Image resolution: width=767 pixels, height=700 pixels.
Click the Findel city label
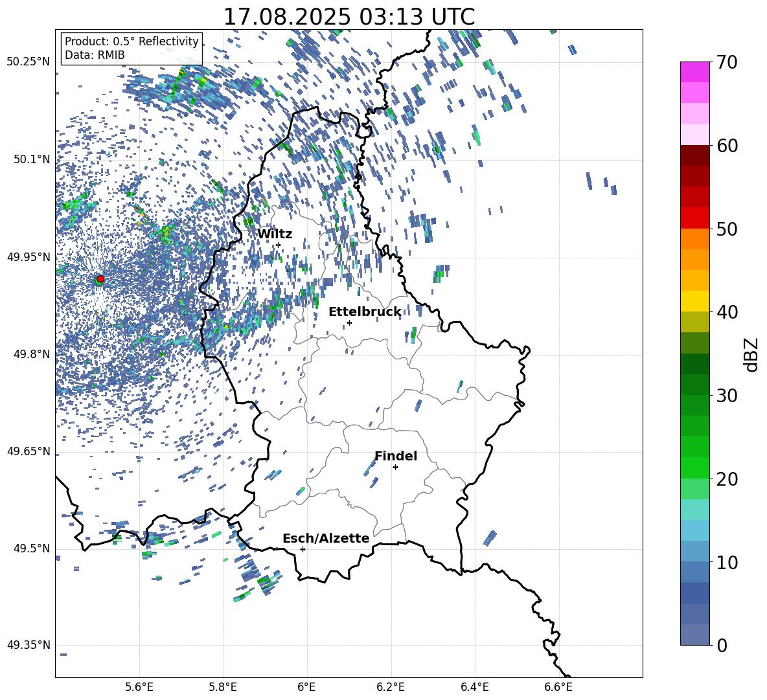tap(396, 456)
